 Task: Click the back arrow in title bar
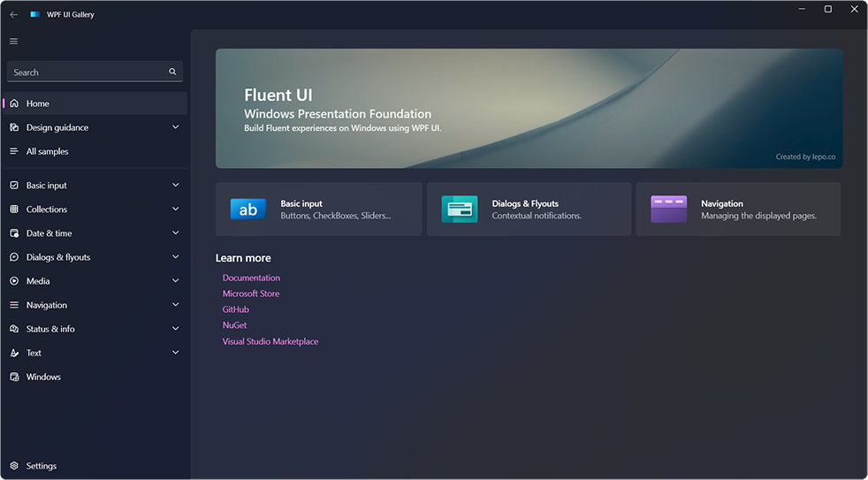coord(14,14)
